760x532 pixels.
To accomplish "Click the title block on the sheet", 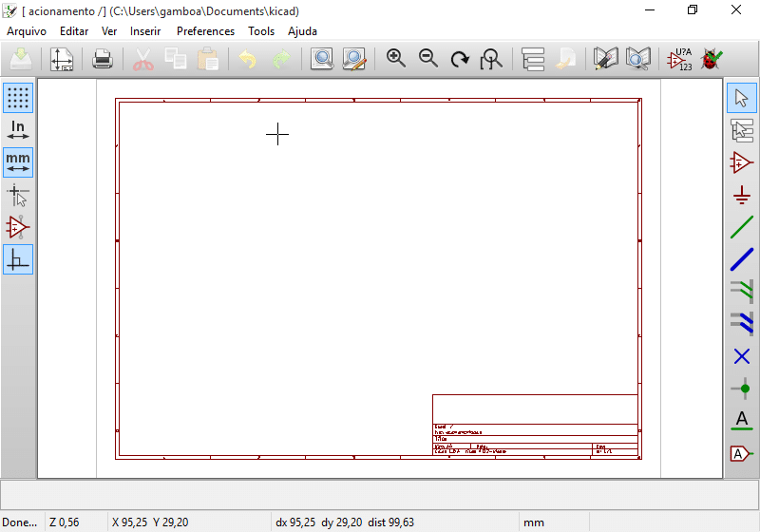I will pyautogui.click(x=535, y=426).
